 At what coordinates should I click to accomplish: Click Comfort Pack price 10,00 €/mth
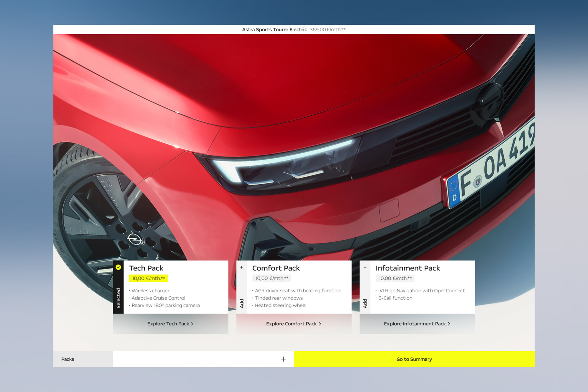(x=272, y=278)
